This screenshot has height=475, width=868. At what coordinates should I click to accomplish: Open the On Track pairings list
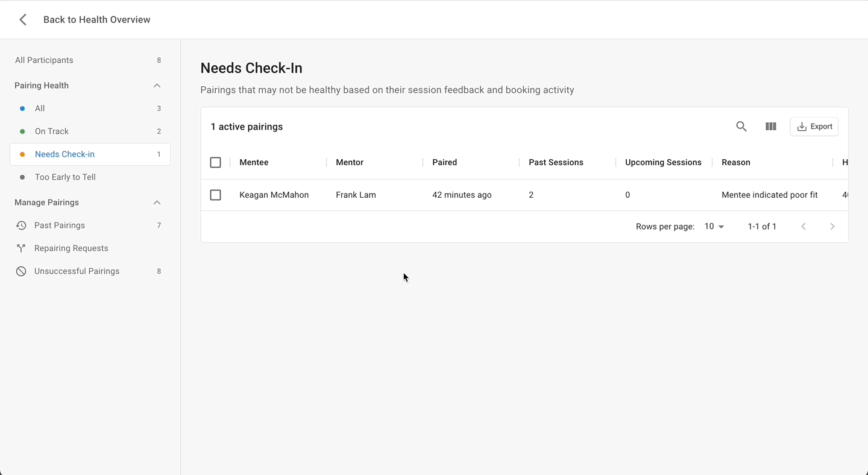pos(52,131)
